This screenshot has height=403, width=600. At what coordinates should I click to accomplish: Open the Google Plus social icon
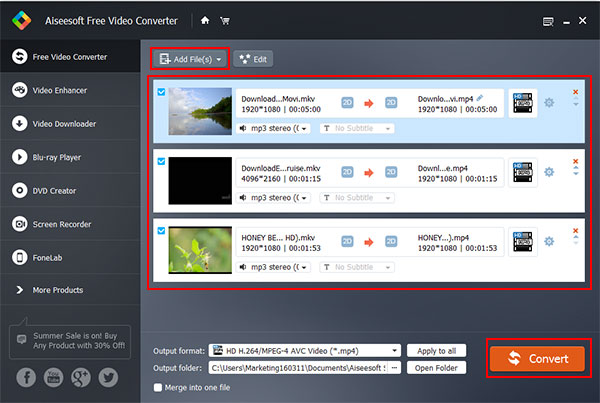pos(81,378)
